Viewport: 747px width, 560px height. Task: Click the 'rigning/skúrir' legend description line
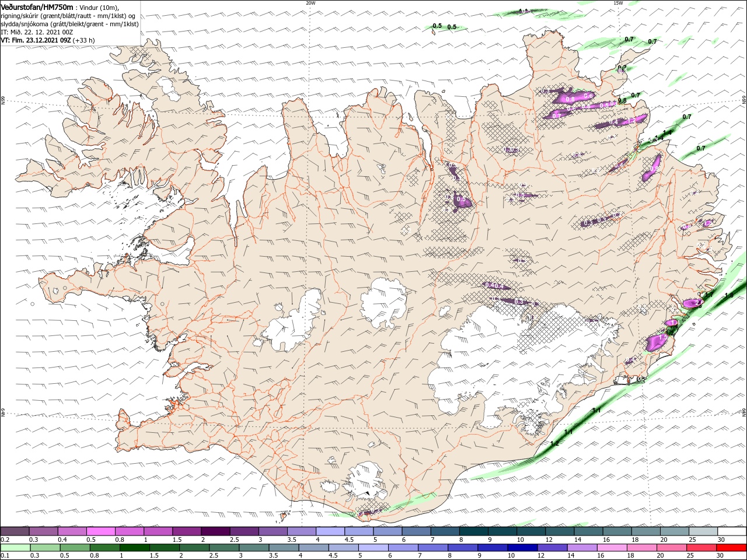[x=68, y=15]
